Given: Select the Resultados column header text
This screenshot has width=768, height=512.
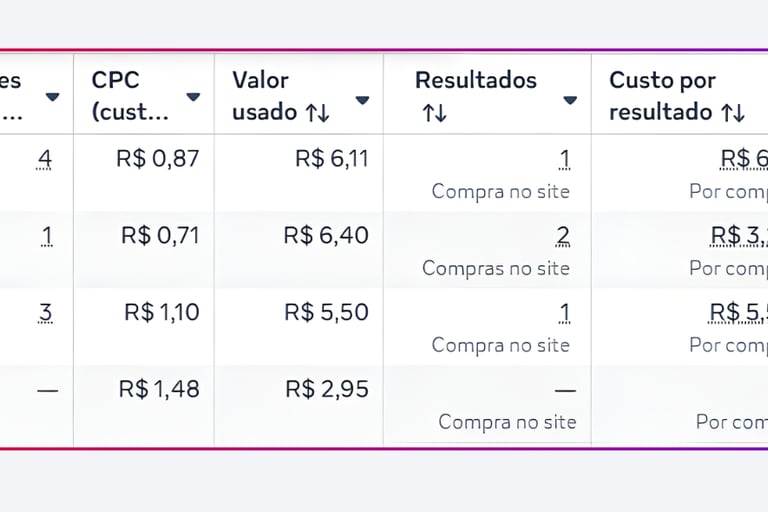Looking at the screenshot, I should (x=475, y=80).
